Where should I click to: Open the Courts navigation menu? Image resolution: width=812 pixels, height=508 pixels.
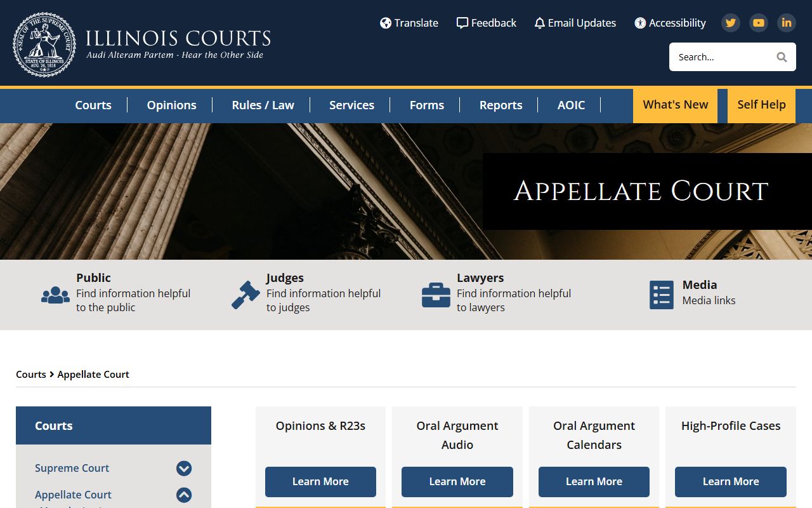pos(93,105)
